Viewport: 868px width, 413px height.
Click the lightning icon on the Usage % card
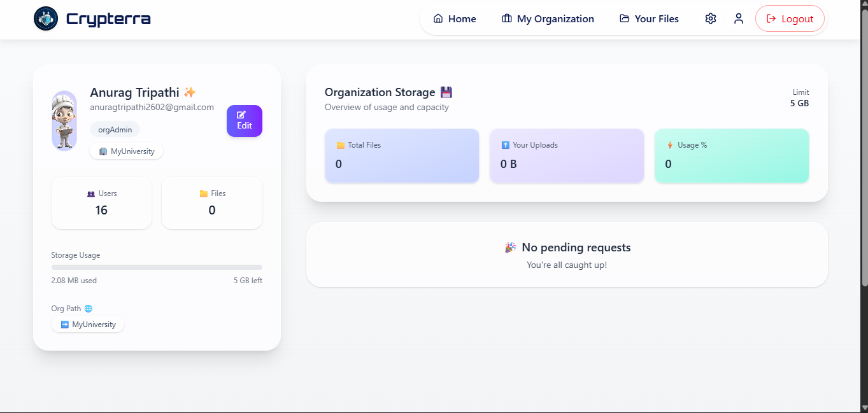(670, 145)
